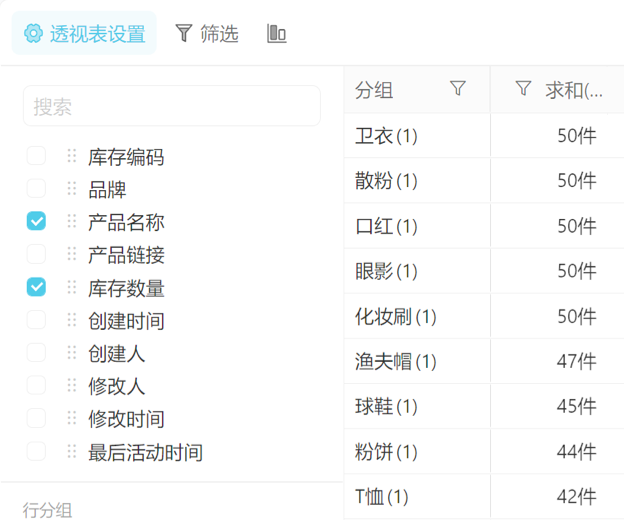The height and width of the screenshot is (520, 624).
Task: Click drag handle beside 最后活动时间
Action: pos(71,451)
